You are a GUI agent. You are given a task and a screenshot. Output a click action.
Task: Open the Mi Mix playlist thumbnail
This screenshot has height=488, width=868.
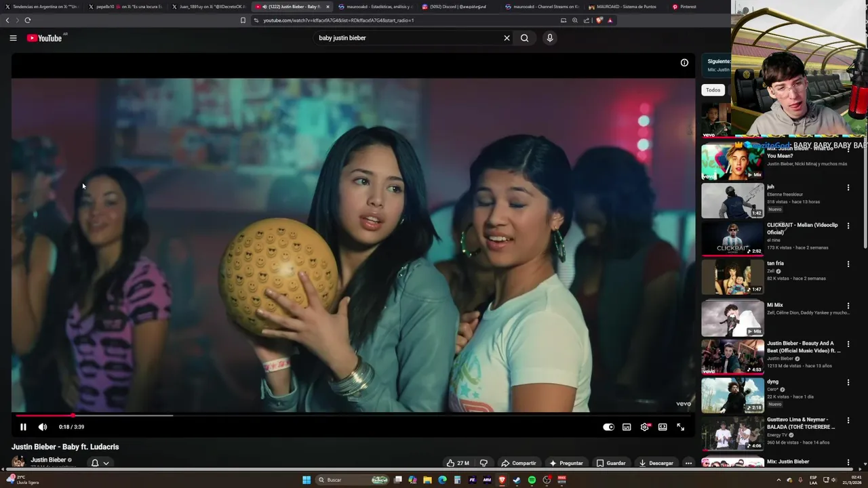point(732,319)
